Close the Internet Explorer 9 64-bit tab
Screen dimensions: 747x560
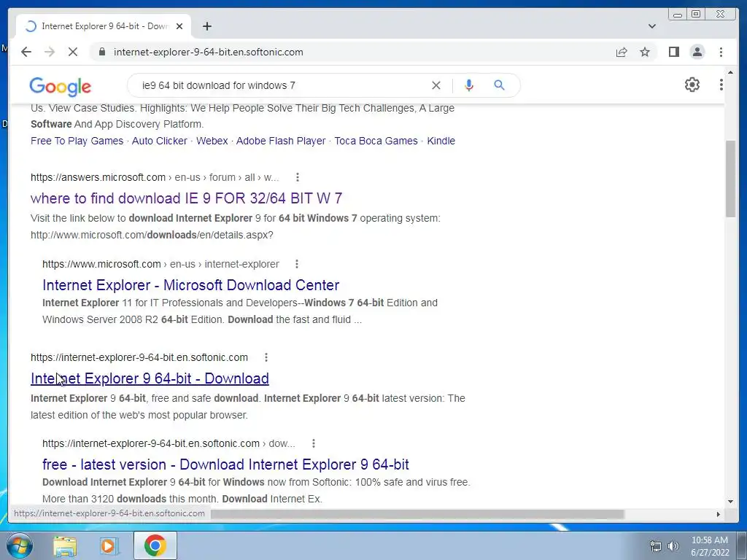click(179, 26)
